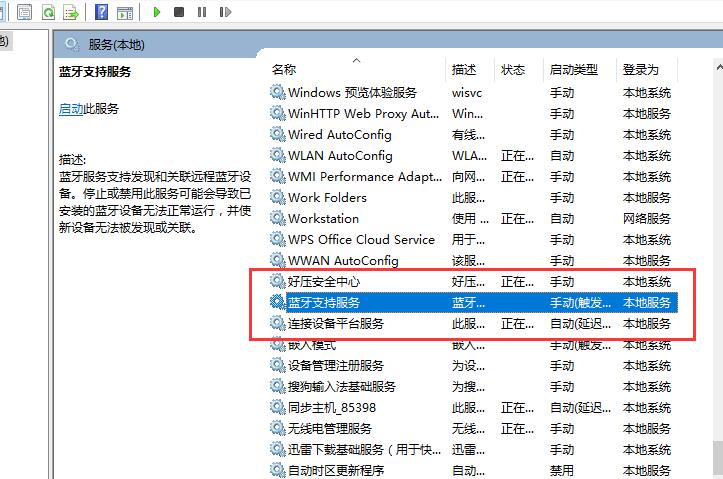Click the 启动 link to start service
Screen dimensions: 723x479
[70, 109]
